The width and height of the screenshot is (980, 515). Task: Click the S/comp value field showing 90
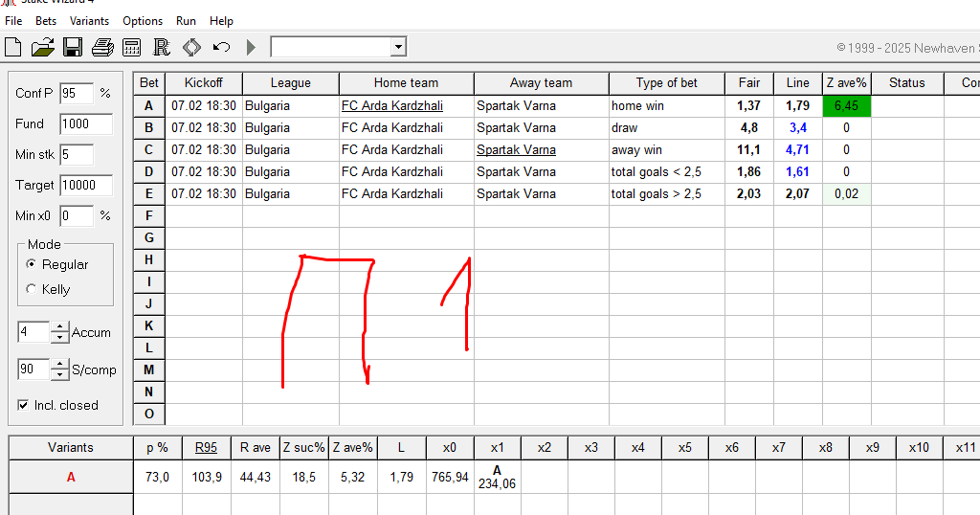tap(33, 369)
